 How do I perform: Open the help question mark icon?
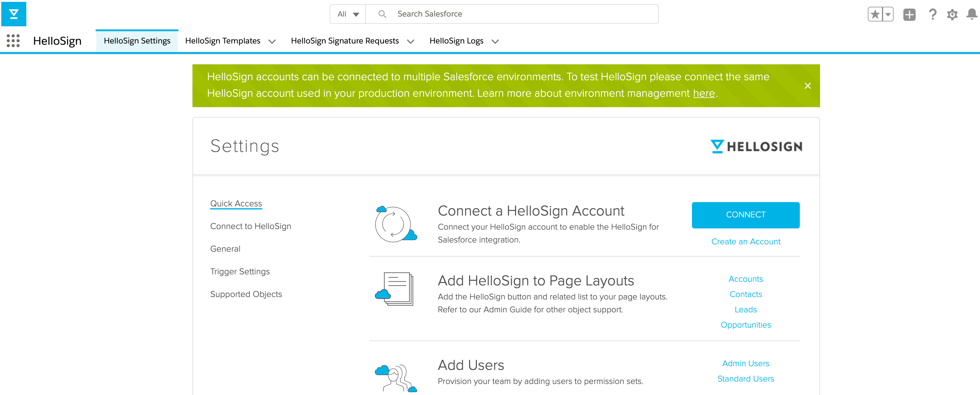tap(932, 14)
